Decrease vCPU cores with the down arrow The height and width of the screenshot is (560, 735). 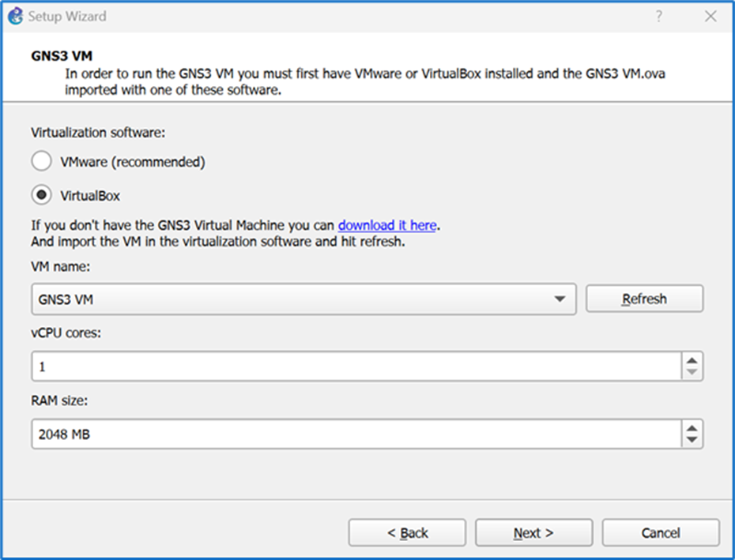point(692,373)
